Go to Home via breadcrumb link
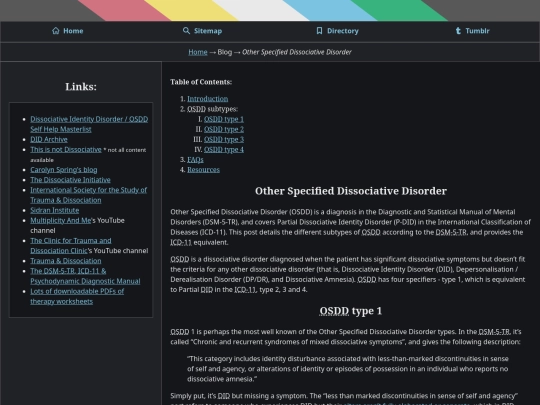Image resolution: width=540 pixels, height=405 pixels. tap(198, 52)
